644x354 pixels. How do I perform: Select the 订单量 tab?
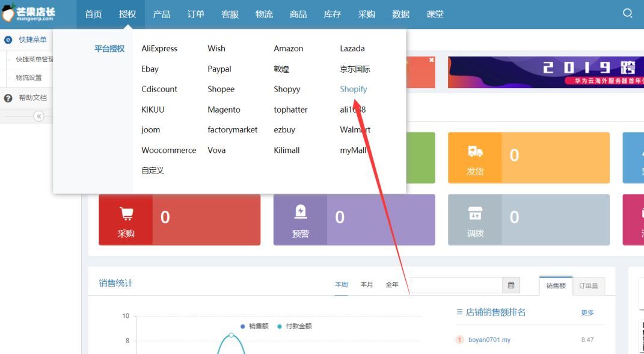coord(588,286)
